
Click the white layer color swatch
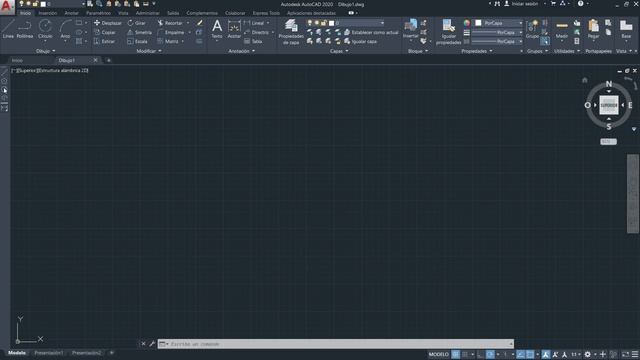coord(331,23)
